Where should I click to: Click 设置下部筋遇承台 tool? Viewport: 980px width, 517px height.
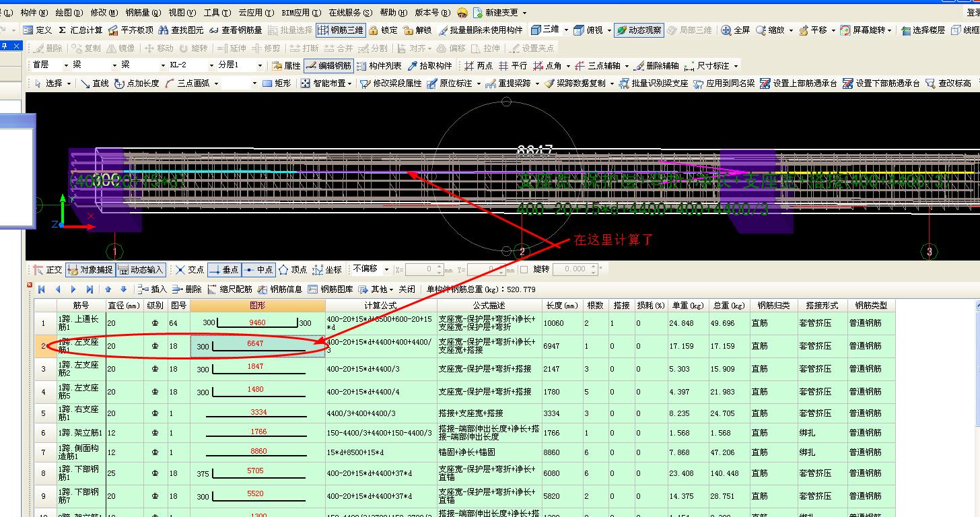[881, 83]
